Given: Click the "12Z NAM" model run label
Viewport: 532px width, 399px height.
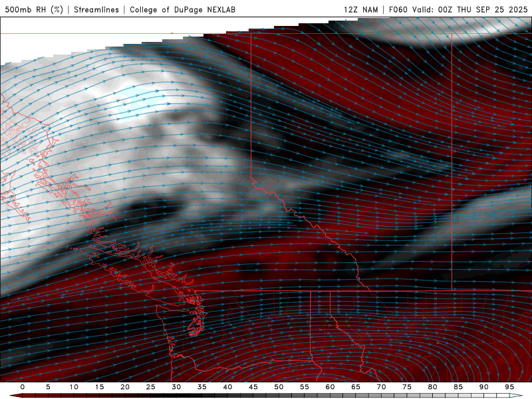Looking at the screenshot, I should pos(361,9).
